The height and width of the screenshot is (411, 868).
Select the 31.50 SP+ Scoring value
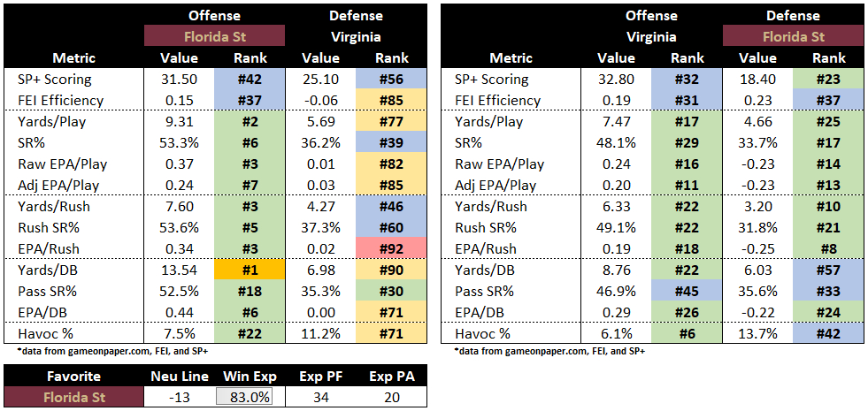[x=180, y=79]
